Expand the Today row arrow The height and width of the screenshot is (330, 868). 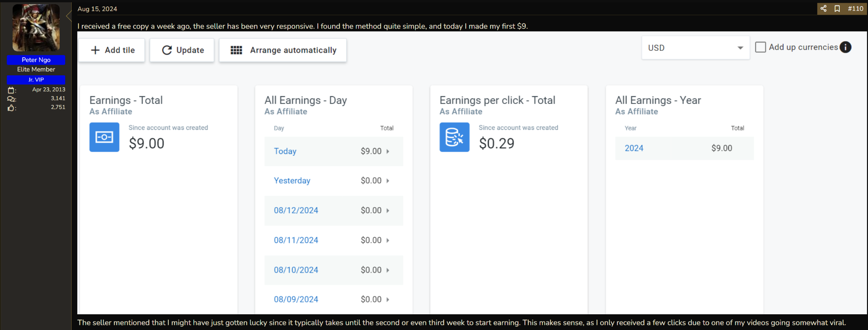pyautogui.click(x=388, y=151)
